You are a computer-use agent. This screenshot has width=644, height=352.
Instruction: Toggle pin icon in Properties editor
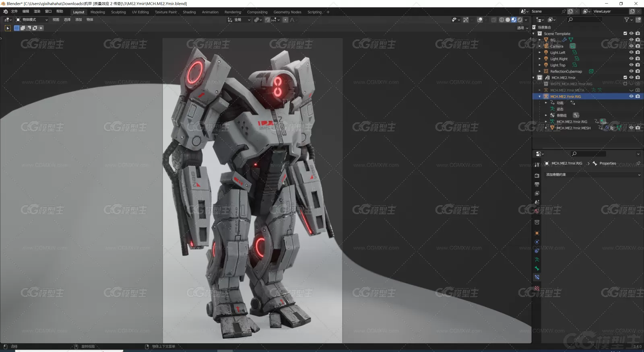pyautogui.click(x=638, y=163)
